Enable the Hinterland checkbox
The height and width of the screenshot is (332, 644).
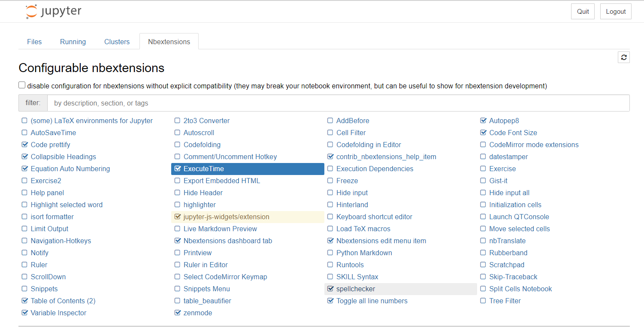pos(330,205)
